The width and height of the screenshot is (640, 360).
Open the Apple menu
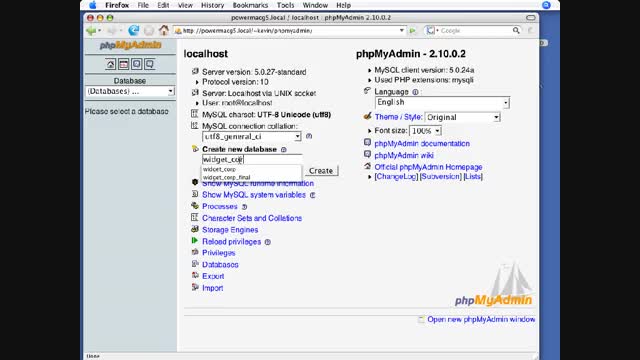point(93,5)
